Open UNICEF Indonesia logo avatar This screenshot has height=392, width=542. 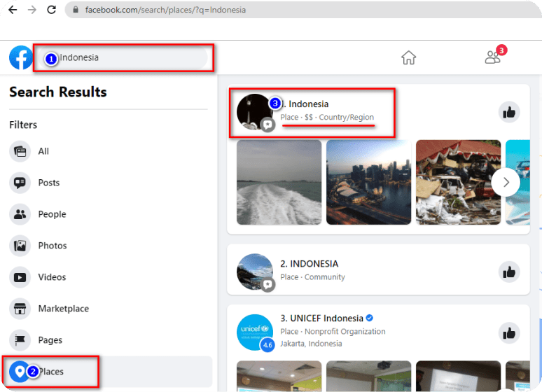pos(254,332)
